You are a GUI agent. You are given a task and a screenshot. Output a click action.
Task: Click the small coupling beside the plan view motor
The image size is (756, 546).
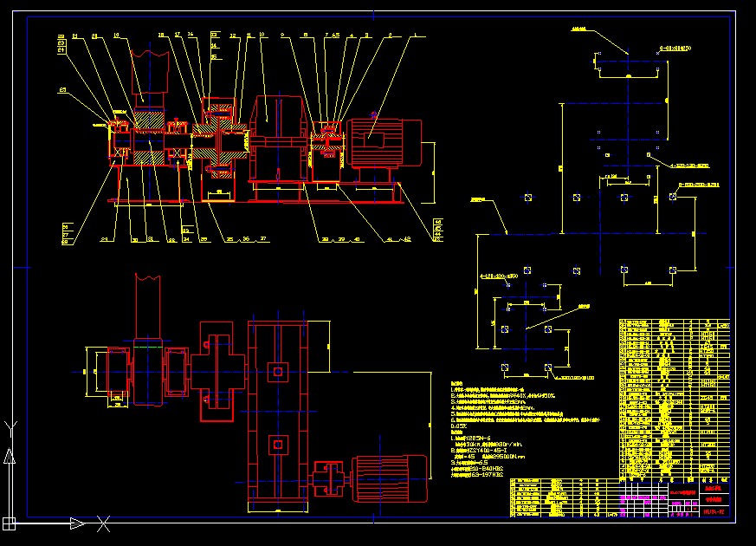point(330,478)
